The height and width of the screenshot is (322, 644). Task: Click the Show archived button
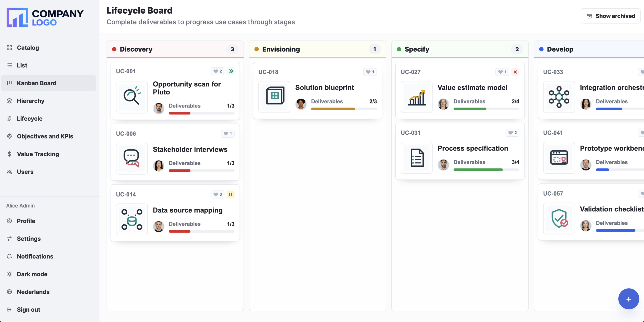coord(611,16)
